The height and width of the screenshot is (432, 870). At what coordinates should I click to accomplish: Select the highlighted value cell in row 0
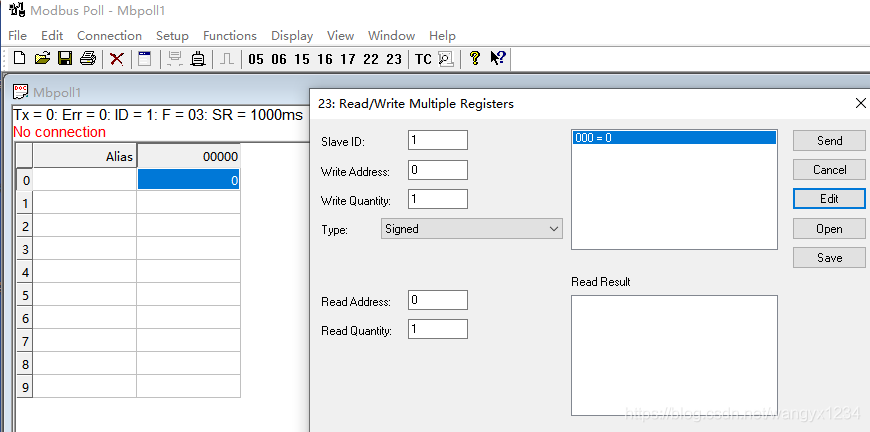tap(188, 179)
